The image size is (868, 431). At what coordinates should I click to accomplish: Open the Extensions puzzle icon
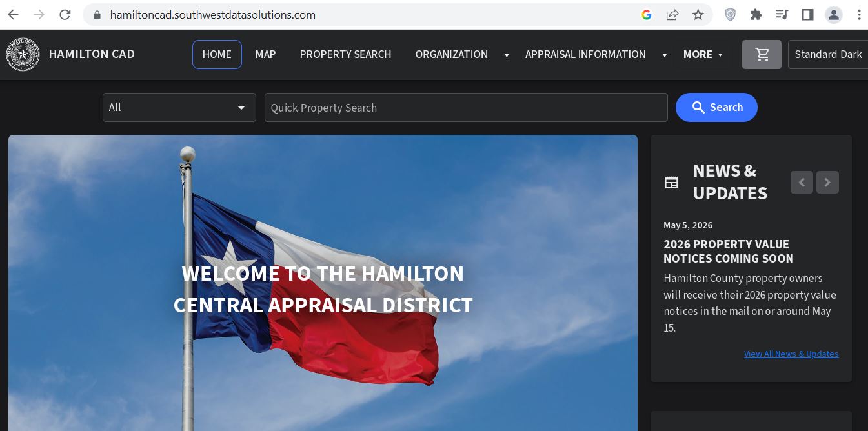pos(756,14)
